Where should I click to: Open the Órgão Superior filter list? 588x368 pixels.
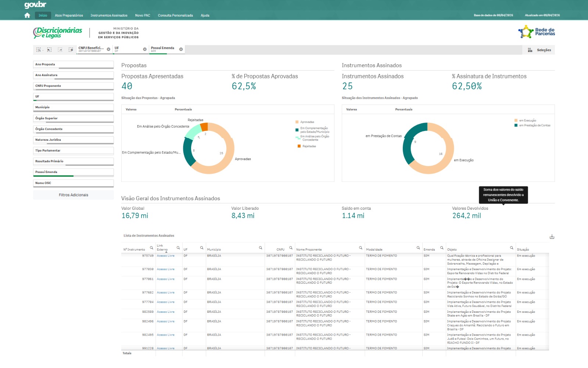(x=73, y=118)
